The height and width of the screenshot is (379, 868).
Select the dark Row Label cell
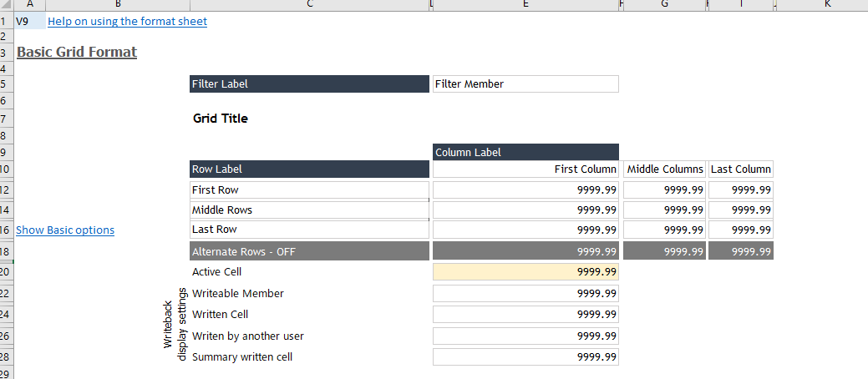(309, 169)
